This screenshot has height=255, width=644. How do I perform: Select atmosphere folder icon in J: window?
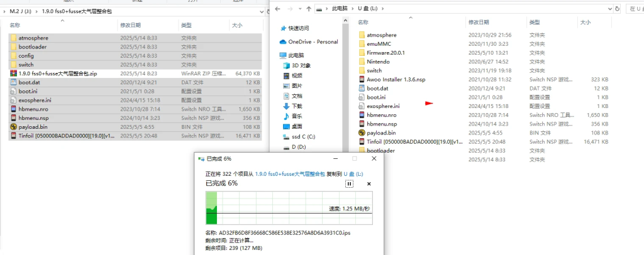(14, 38)
